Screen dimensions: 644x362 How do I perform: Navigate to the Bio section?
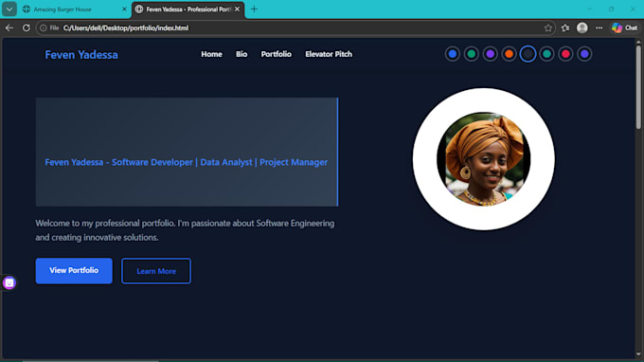tap(241, 54)
